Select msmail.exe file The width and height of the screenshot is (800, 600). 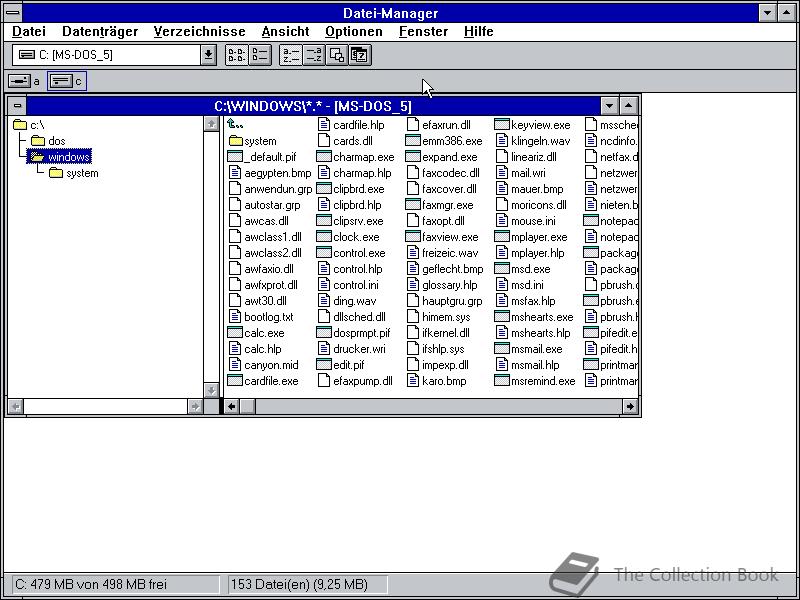coord(529,349)
